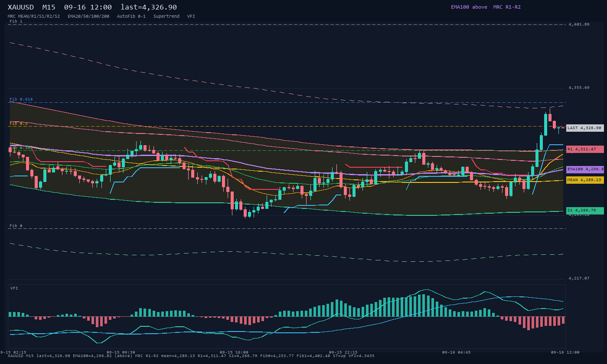
Task: Select the VFI indicator label in header
Action: (x=191, y=16)
